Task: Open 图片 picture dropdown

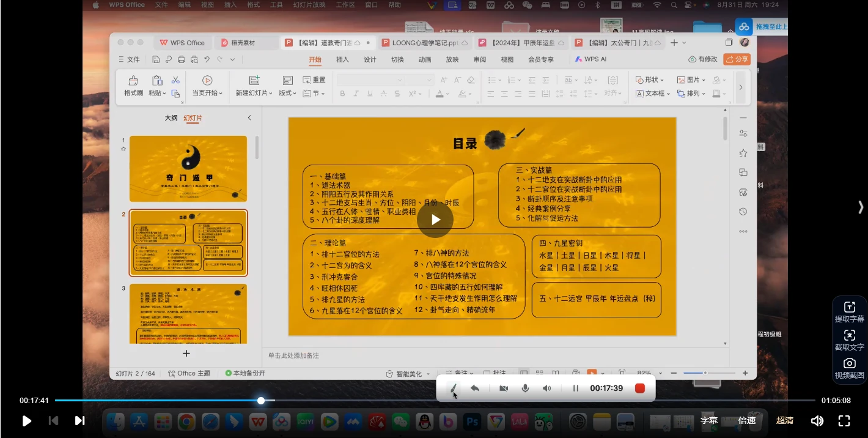Action: 691,80
